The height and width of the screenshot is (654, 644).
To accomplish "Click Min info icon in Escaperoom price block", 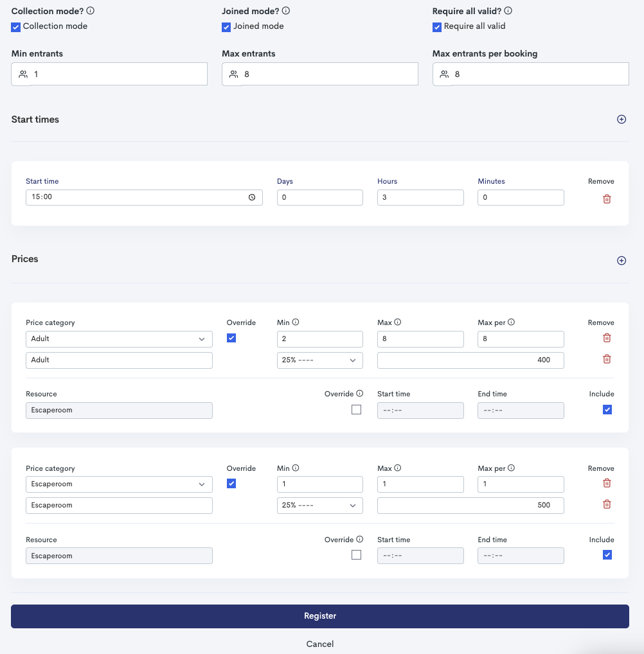I will tap(296, 468).
